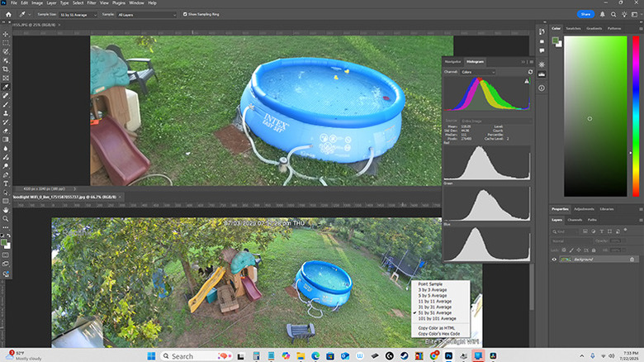
Task: Select the Move tool
Action: click(6, 32)
